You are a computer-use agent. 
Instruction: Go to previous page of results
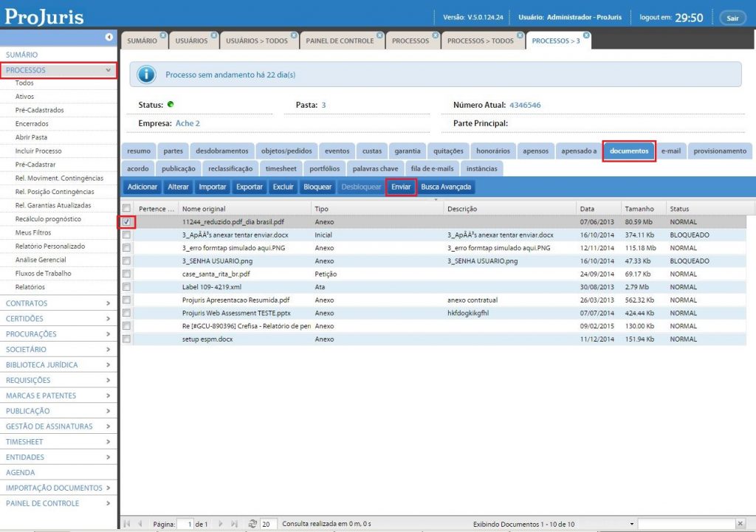[x=140, y=523]
